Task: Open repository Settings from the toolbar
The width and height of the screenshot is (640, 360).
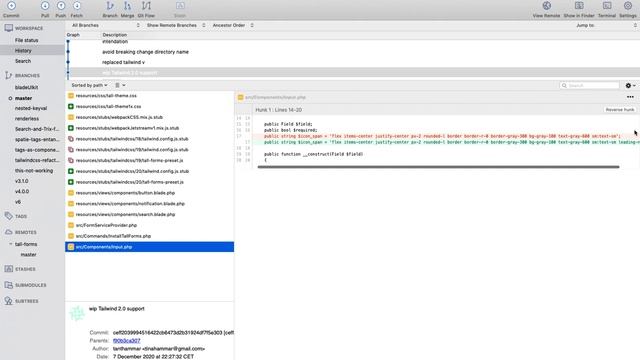Action: (628, 6)
